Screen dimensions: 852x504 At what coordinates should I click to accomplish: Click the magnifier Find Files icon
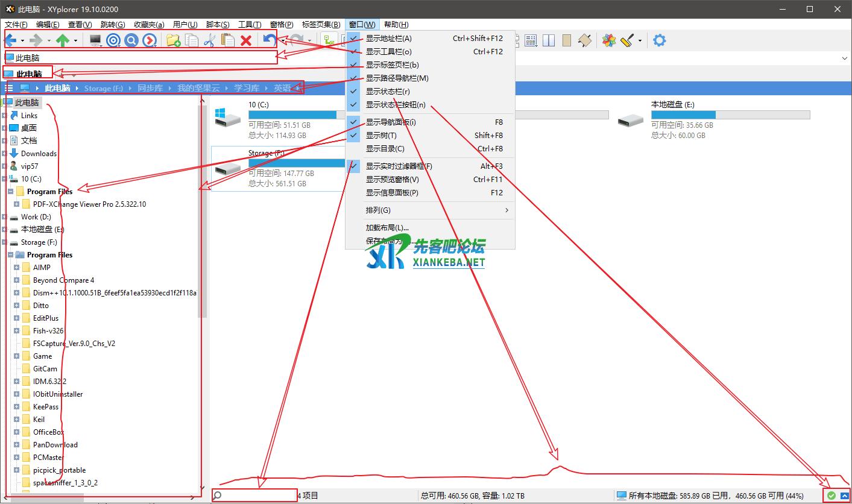click(131, 40)
